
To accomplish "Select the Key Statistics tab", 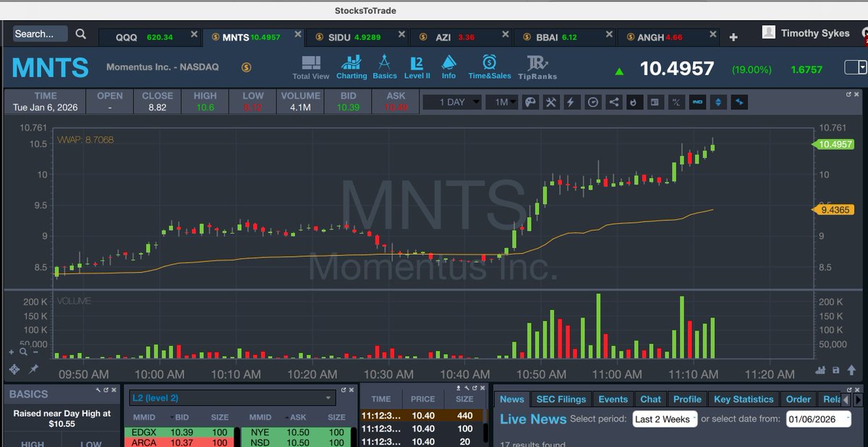I will coord(744,399).
